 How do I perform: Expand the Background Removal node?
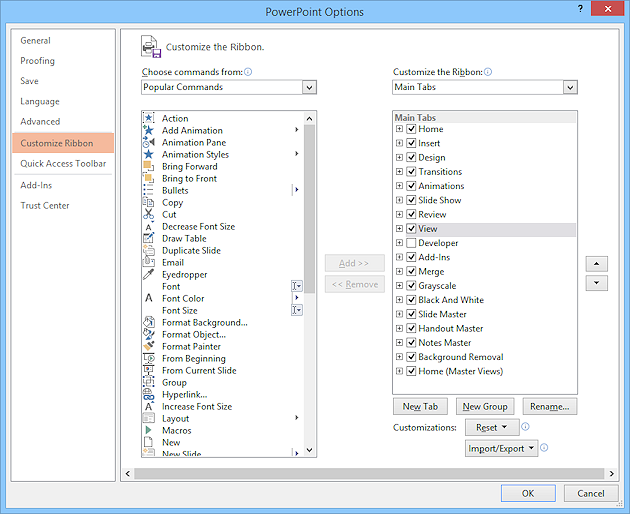[399, 356]
